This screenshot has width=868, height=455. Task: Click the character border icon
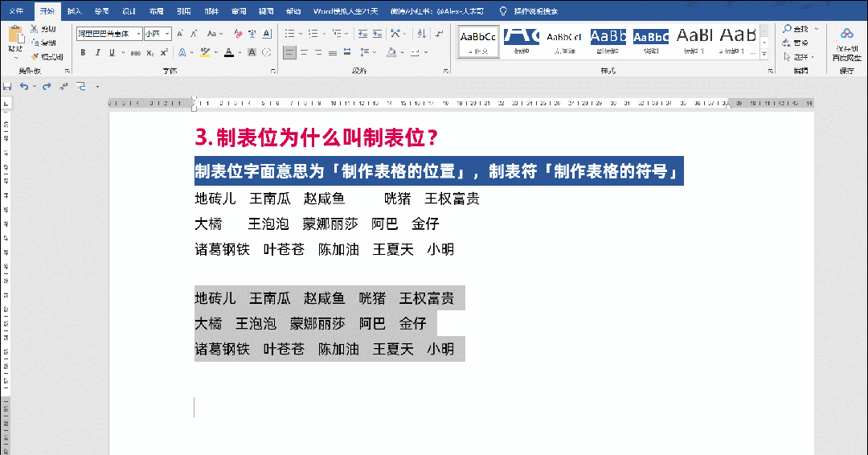pyautogui.click(x=267, y=34)
